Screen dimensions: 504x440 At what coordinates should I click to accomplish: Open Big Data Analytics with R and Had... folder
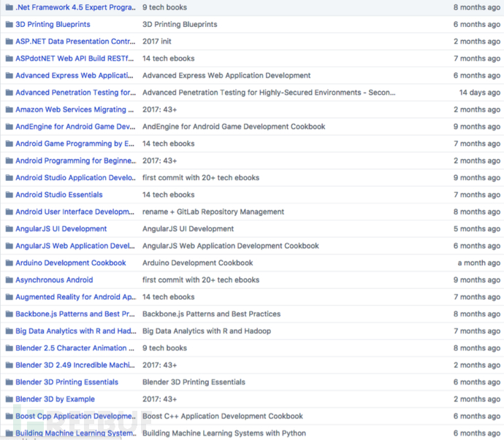point(76,331)
